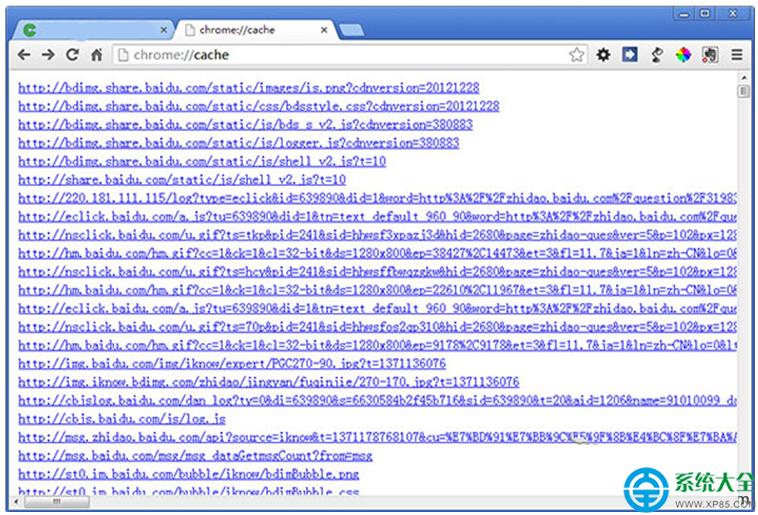
Task: Open the gear extension icon
Action: [603, 55]
